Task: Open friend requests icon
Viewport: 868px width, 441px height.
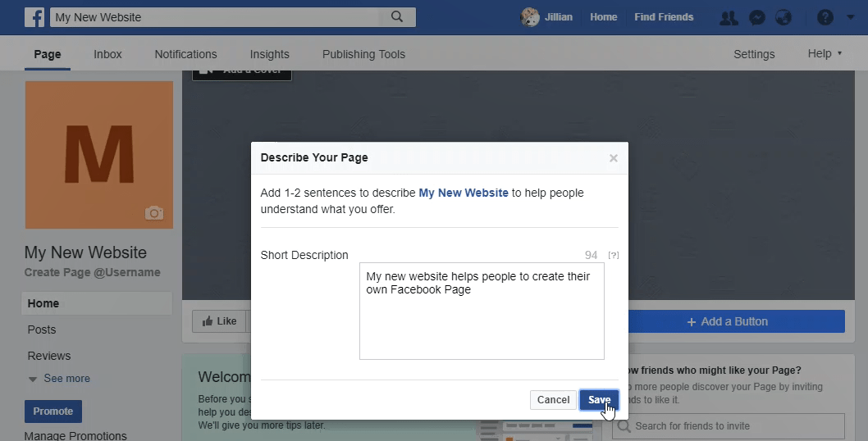Action: pos(729,18)
